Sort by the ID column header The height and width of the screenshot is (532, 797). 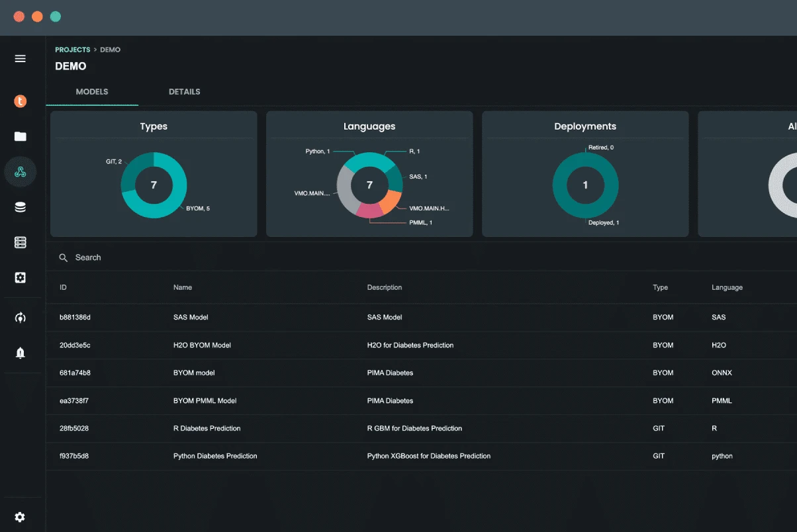pyautogui.click(x=63, y=287)
